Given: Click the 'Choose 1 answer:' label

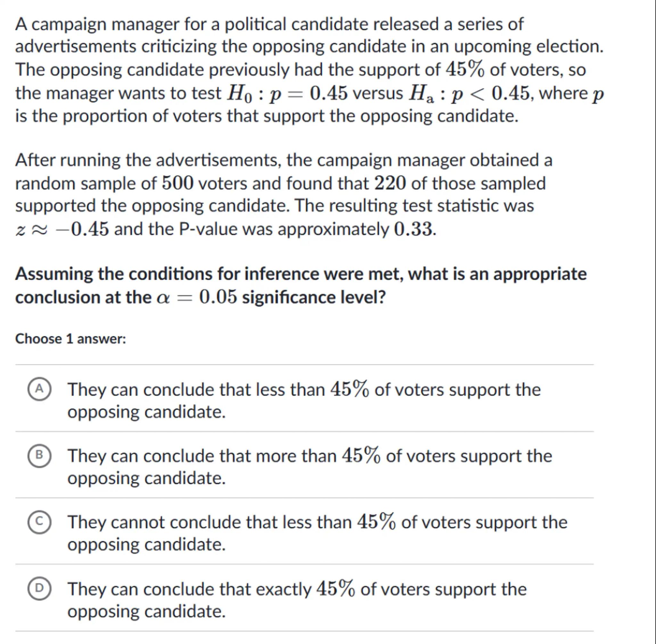Looking at the screenshot, I should point(71,339).
